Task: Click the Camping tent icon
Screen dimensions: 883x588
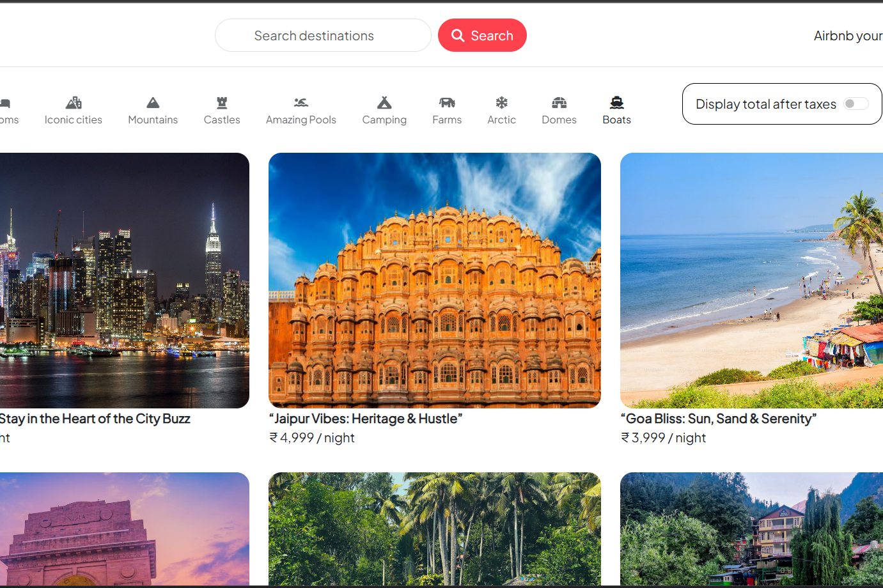Action: (384, 102)
